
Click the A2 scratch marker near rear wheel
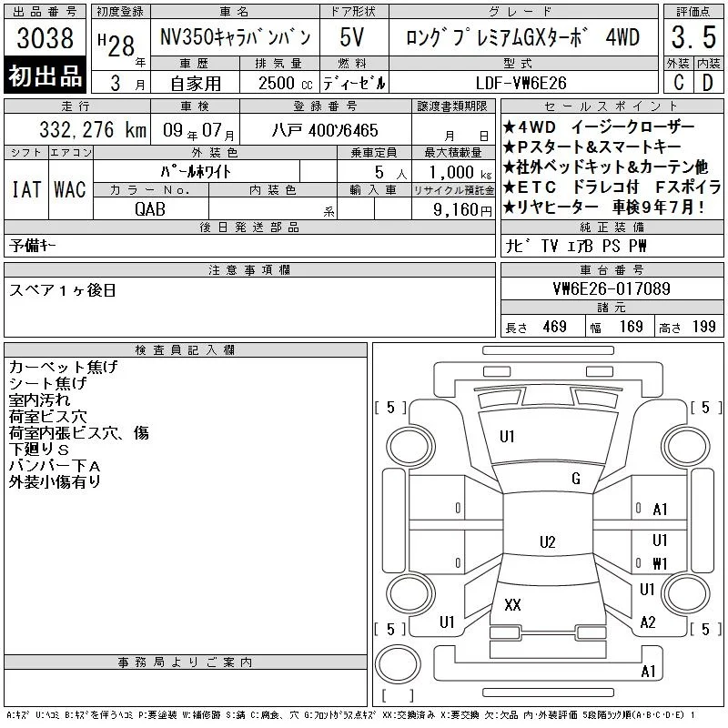tap(648, 622)
